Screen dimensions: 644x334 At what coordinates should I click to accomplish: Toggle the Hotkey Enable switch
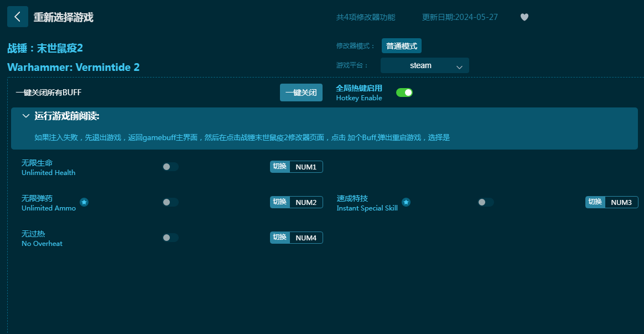pos(404,93)
